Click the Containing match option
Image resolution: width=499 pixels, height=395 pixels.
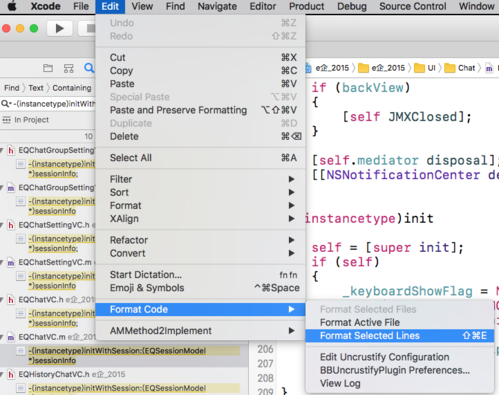(72, 88)
